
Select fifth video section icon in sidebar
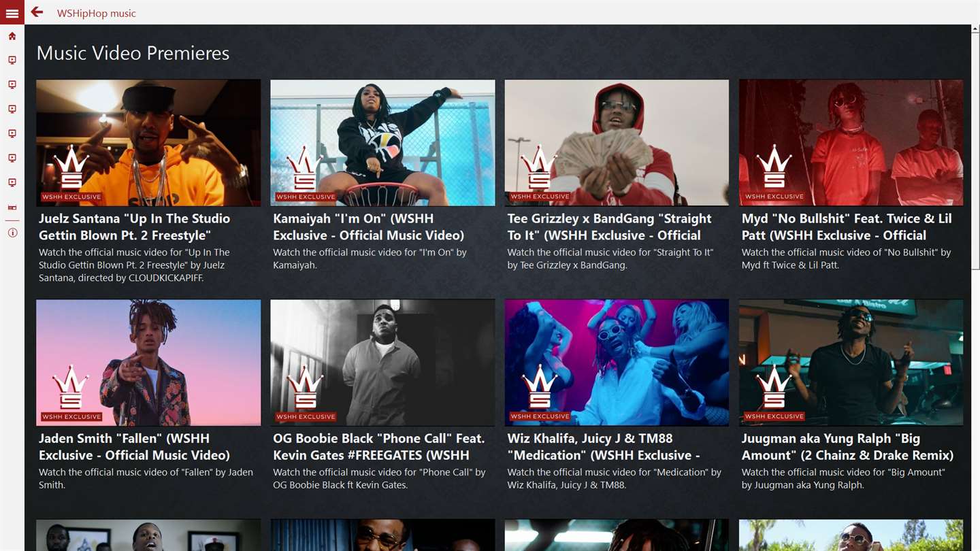point(12,158)
